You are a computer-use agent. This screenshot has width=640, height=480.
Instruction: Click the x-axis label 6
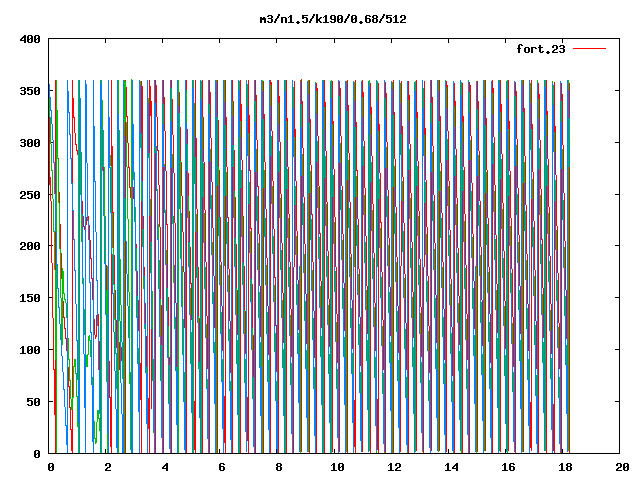[x=222, y=467]
